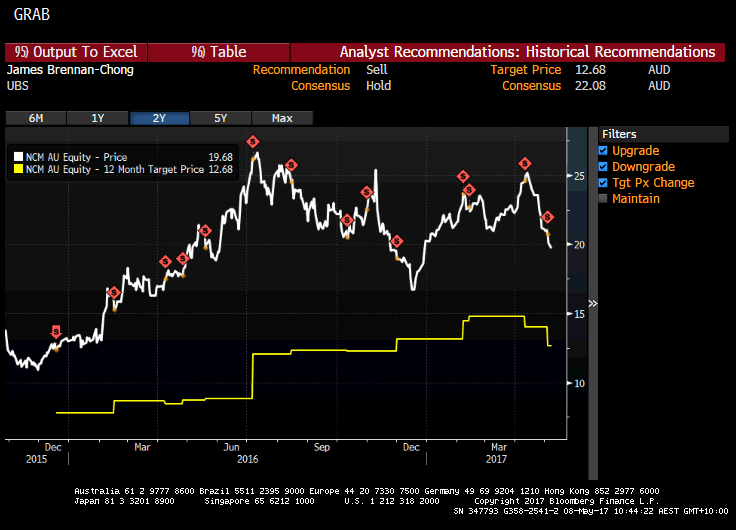The height and width of the screenshot is (530, 736).
Task: Select the 6M time range tab
Action: pos(36,118)
